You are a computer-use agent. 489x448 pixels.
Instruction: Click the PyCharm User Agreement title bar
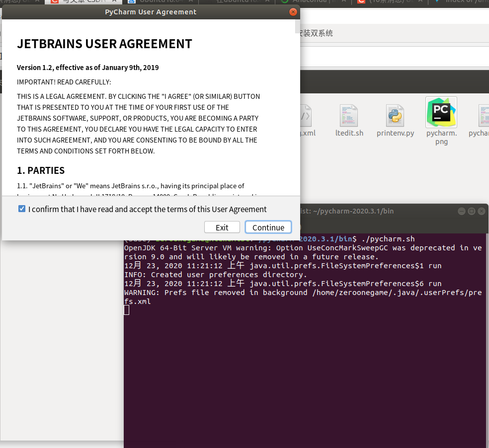(x=151, y=12)
